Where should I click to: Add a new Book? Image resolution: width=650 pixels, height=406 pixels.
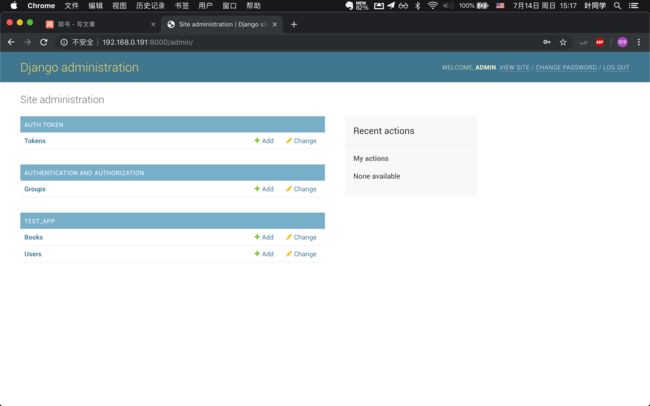pyautogui.click(x=264, y=237)
